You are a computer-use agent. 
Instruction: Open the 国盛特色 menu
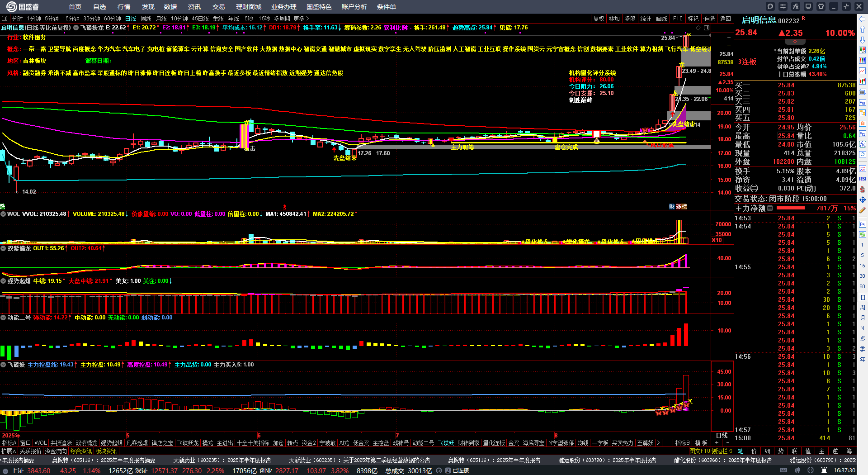319,7
